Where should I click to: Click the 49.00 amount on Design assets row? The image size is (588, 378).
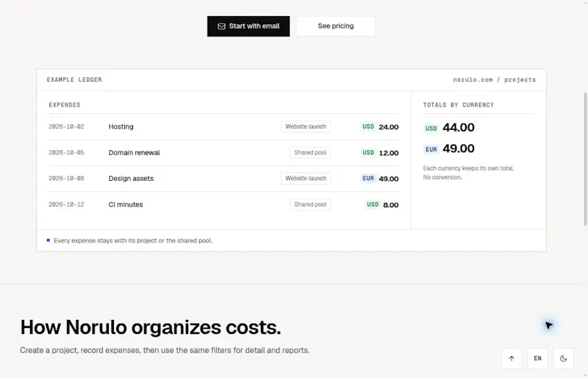click(x=389, y=179)
